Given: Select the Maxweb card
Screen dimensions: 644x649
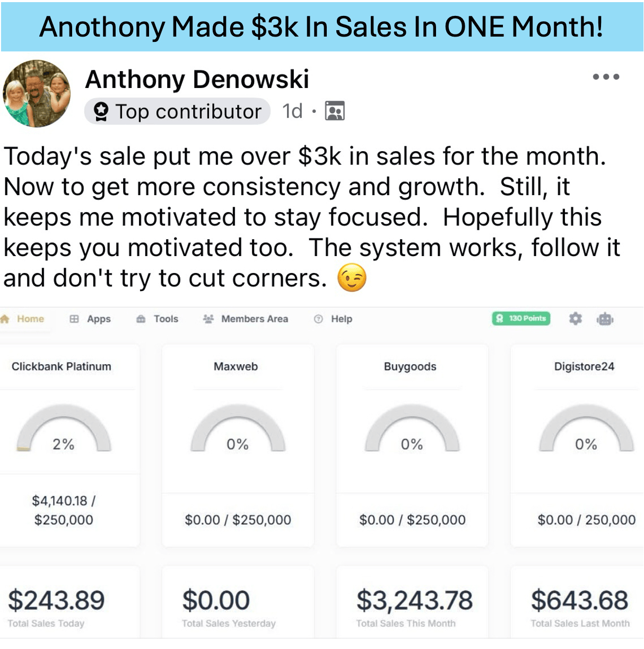Looking at the screenshot, I should [238, 445].
